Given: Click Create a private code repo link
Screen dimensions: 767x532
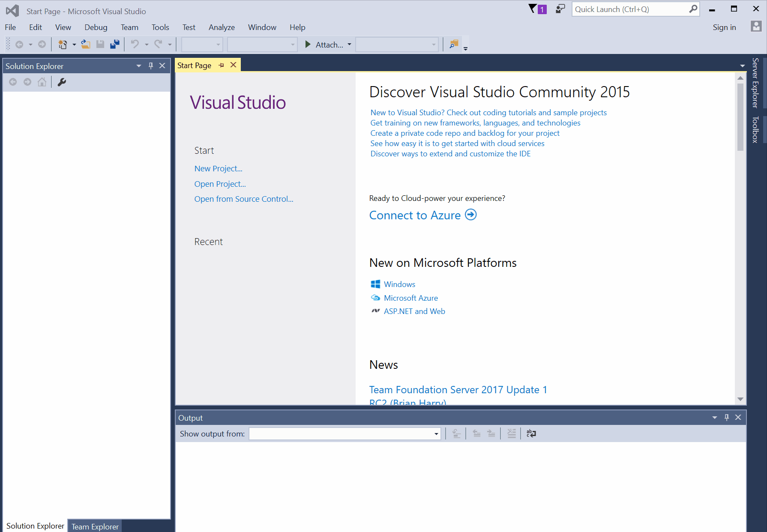Looking at the screenshot, I should 465,133.
